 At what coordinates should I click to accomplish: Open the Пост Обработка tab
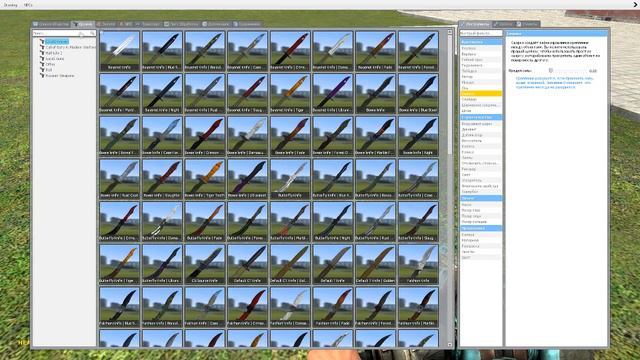(182, 24)
